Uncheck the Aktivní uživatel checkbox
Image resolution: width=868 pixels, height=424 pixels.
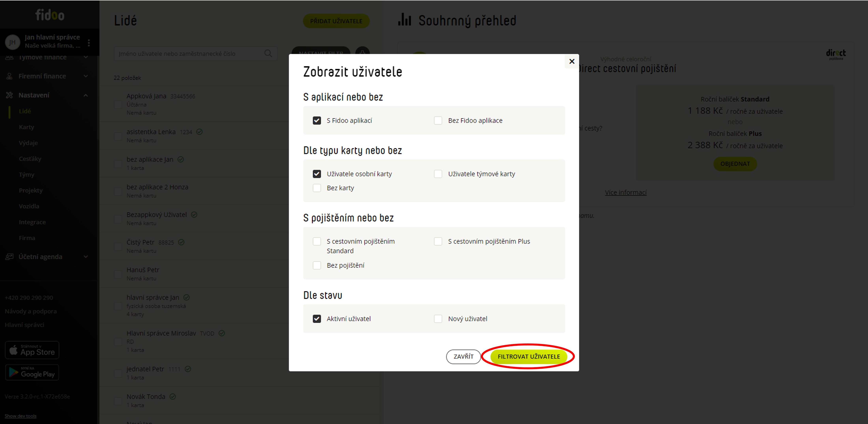click(317, 319)
